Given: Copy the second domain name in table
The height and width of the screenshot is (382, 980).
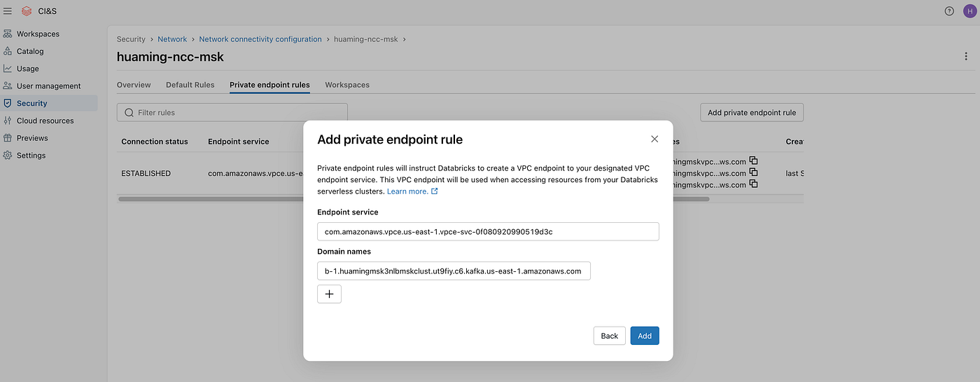Looking at the screenshot, I should tap(753, 172).
